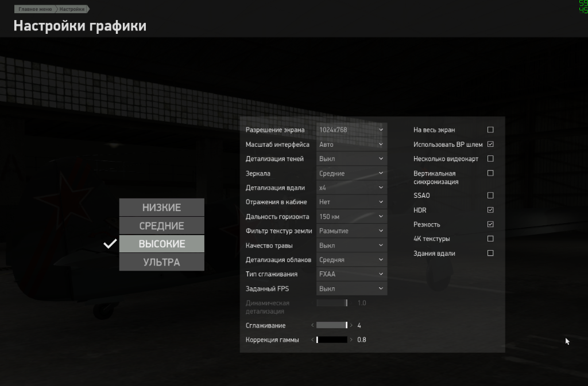This screenshot has height=386, width=588.
Task: Open Дальность горизонта dropdown showing 150 км
Action: (351, 216)
